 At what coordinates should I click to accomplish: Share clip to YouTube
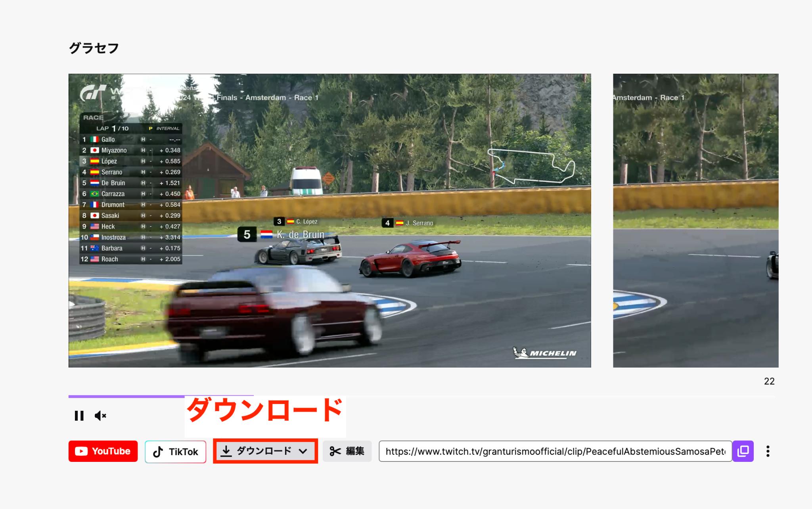[x=103, y=451]
